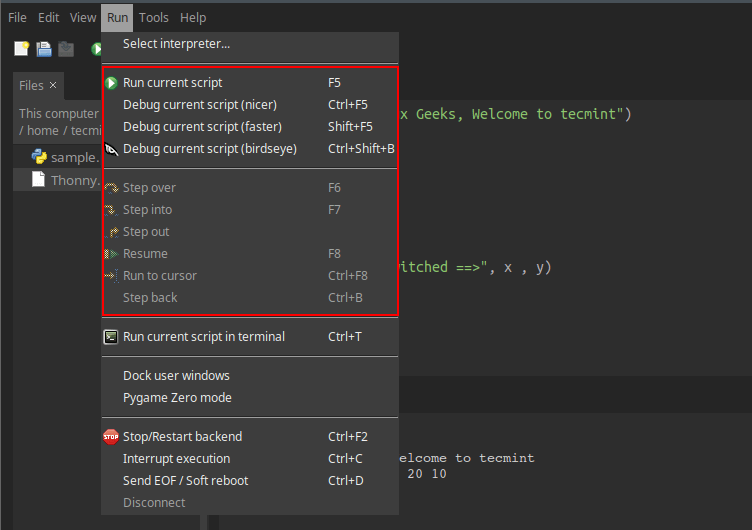Open the File menu
This screenshot has width=752, height=530.
tap(18, 18)
